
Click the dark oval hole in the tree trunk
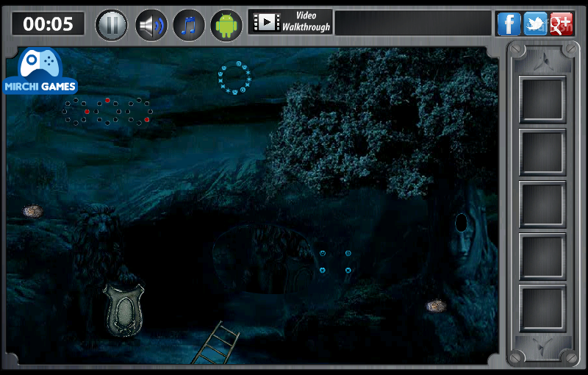(461, 223)
